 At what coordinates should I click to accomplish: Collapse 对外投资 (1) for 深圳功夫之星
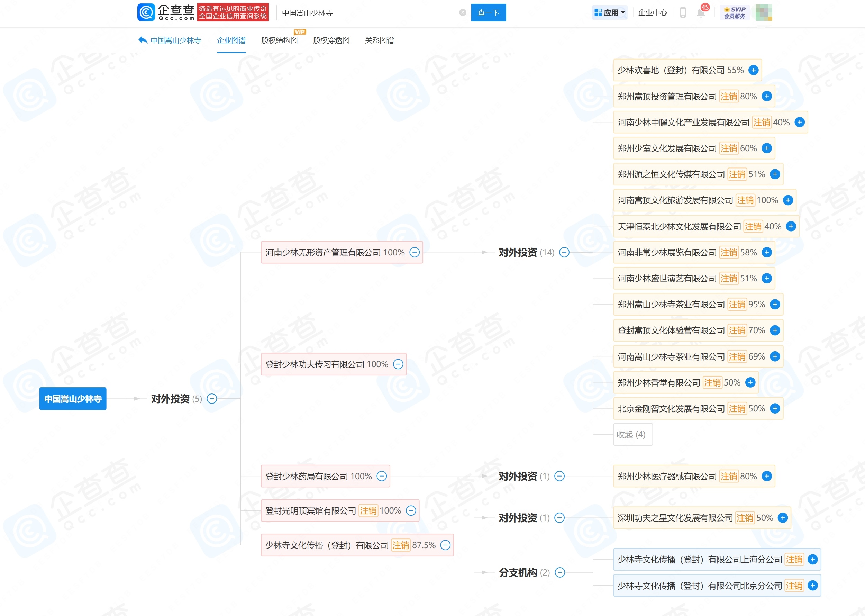tap(559, 518)
